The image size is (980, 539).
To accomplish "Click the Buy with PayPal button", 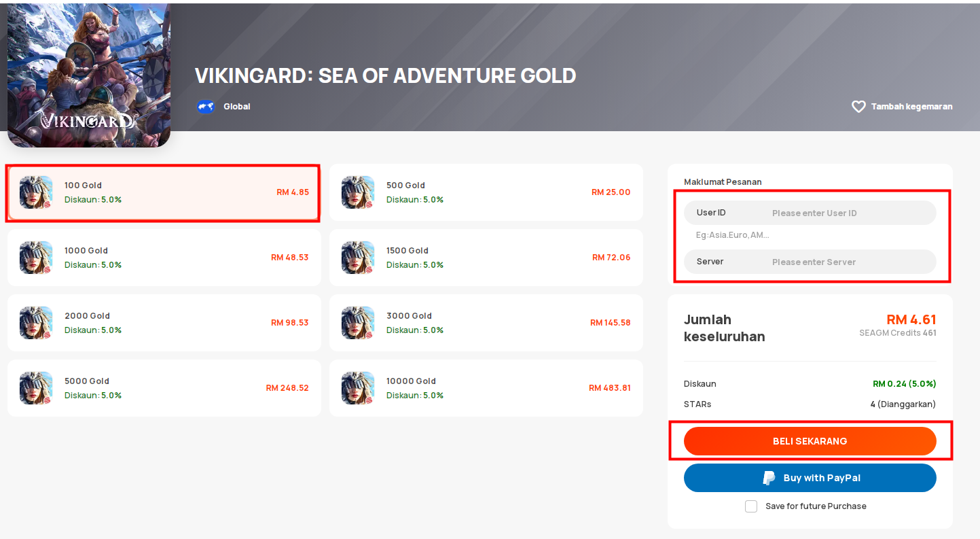I will pos(810,478).
